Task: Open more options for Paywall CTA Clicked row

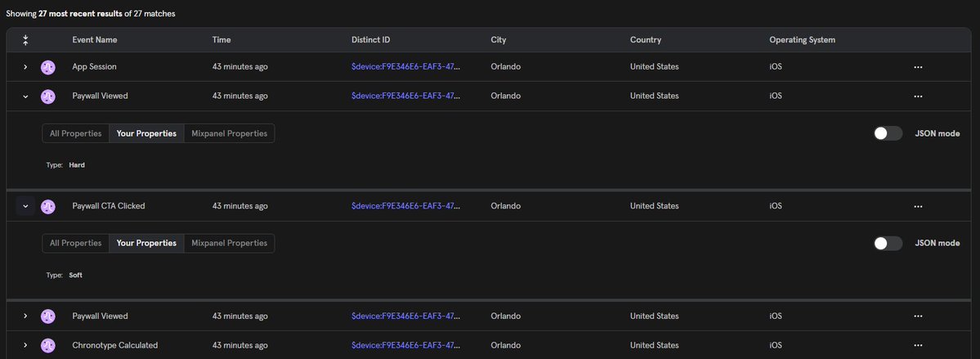Action: point(918,206)
